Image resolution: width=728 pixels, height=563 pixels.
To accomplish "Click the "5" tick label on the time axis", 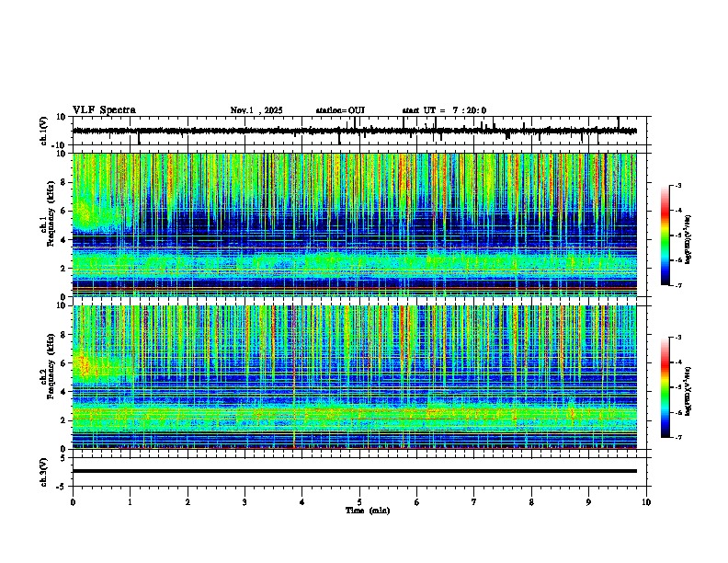I will 359,502.
